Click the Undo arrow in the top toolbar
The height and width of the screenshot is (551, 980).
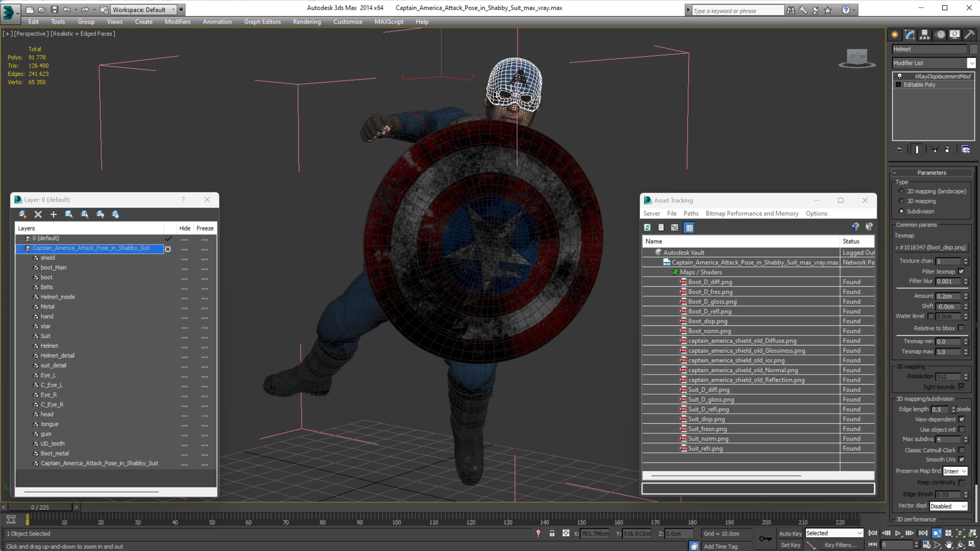67,10
